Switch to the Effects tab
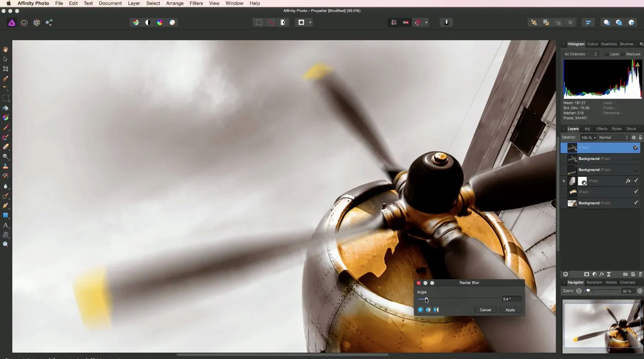 click(602, 129)
